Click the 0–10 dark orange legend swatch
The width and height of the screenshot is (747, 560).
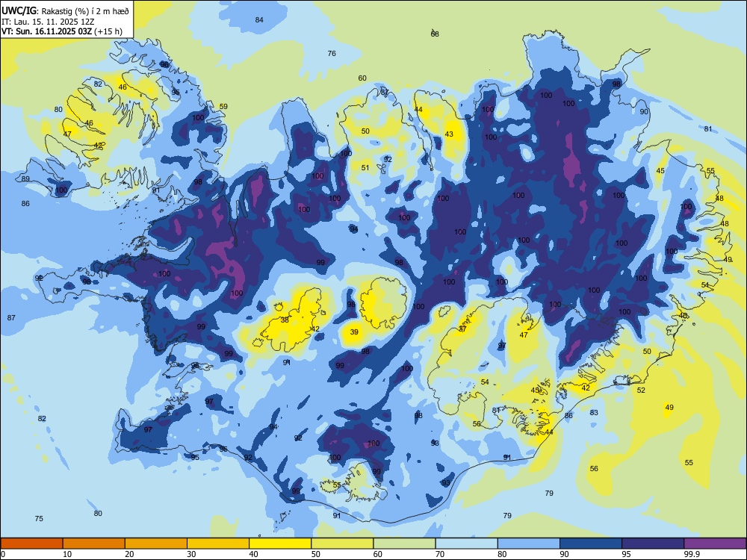(31, 544)
